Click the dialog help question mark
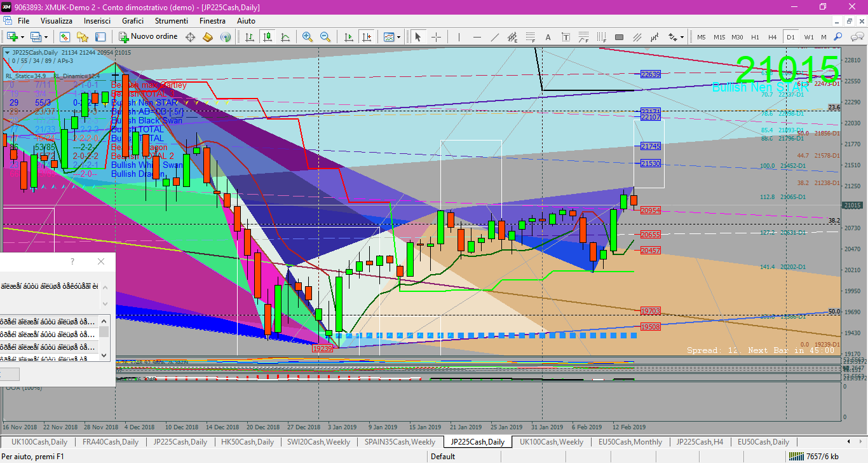The height and width of the screenshot is (463, 868). click(x=72, y=261)
